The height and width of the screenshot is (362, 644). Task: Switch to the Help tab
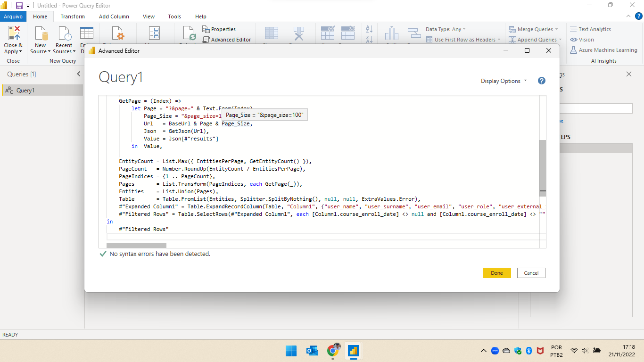[201, 16]
